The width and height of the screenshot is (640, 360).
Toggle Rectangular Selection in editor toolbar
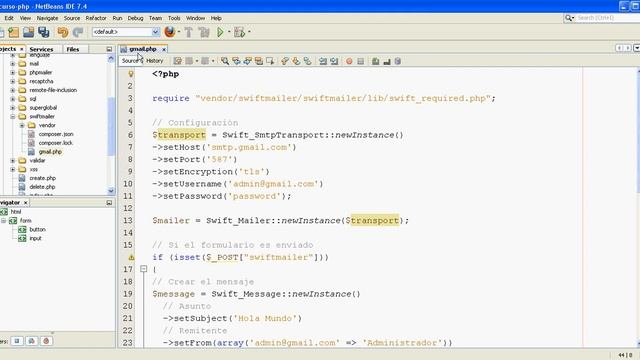(270, 61)
